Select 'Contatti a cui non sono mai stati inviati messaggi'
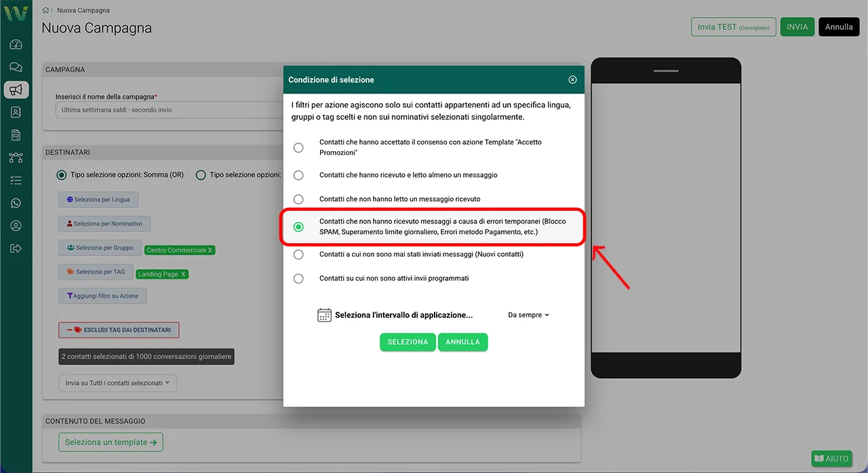The height and width of the screenshot is (473, 868). click(x=298, y=254)
